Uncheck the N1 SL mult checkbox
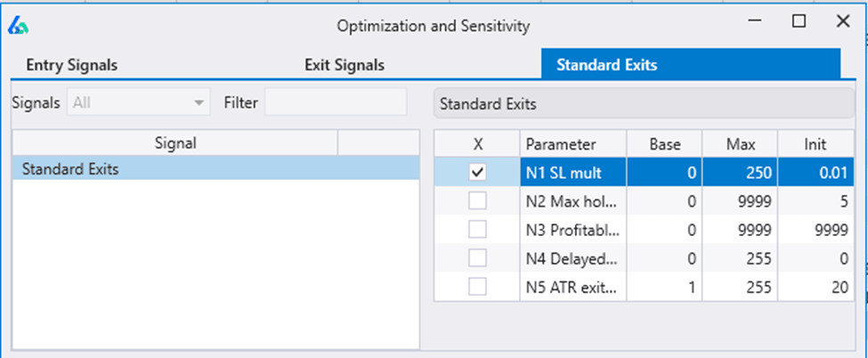This screenshot has width=868, height=358. [477, 172]
